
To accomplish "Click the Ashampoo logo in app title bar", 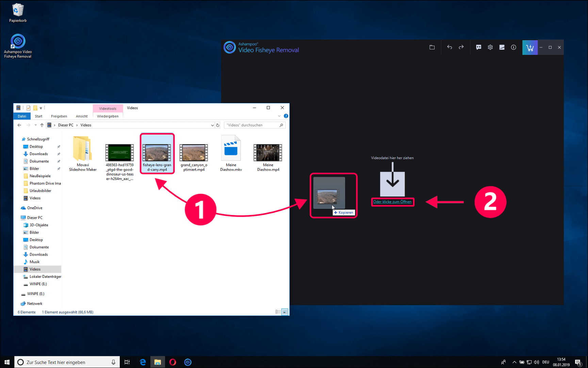I will pos(230,47).
